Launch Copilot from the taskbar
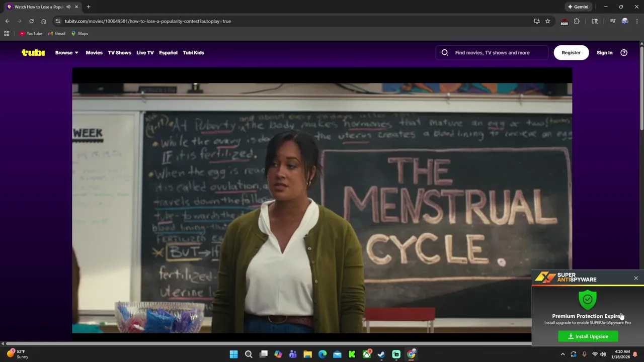Image resolution: width=644 pixels, height=362 pixels. coord(278,354)
